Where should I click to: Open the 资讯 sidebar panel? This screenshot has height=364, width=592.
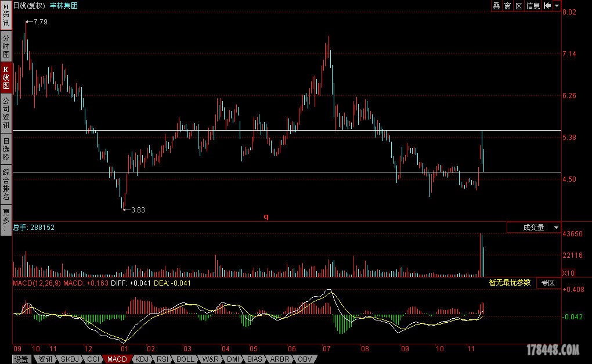(6, 15)
